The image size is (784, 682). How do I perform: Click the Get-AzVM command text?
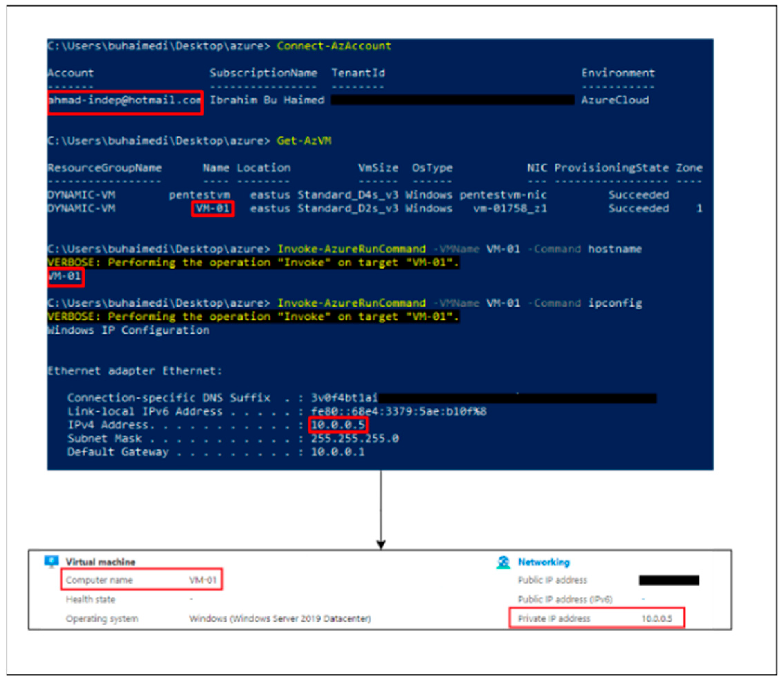click(x=304, y=141)
